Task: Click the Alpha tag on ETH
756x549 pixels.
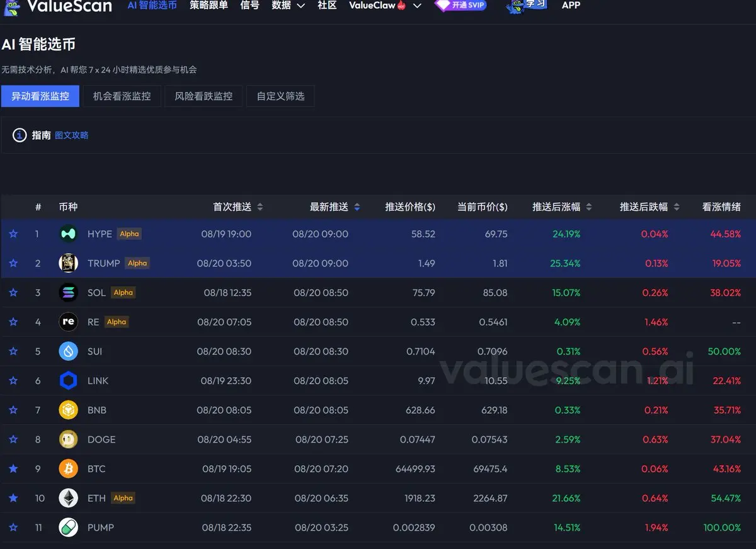Action: click(123, 498)
